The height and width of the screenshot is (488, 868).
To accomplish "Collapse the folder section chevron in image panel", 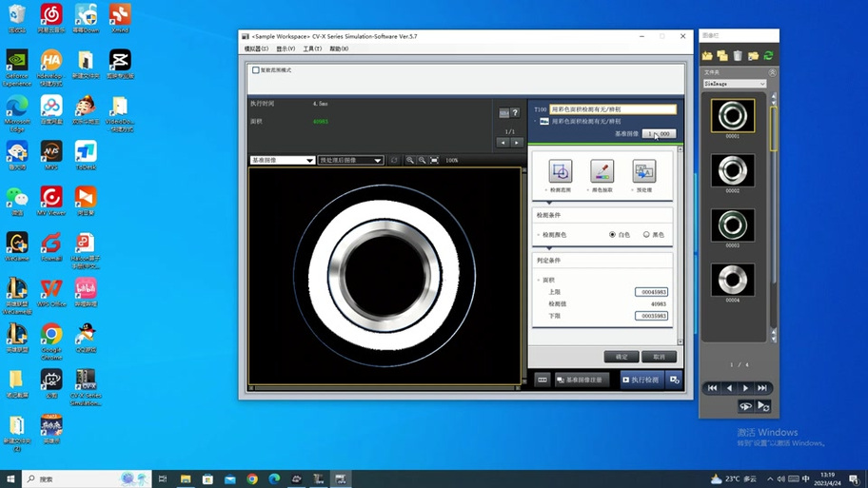I will pyautogui.click(x=772, y=72).
